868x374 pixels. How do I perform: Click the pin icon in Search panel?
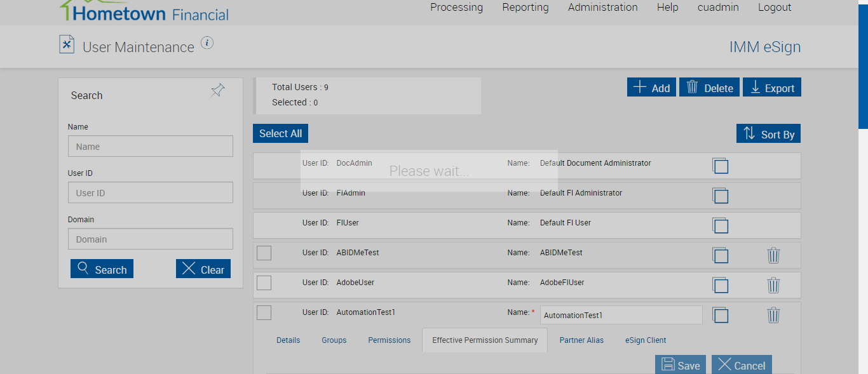click(x=217, y=91)
